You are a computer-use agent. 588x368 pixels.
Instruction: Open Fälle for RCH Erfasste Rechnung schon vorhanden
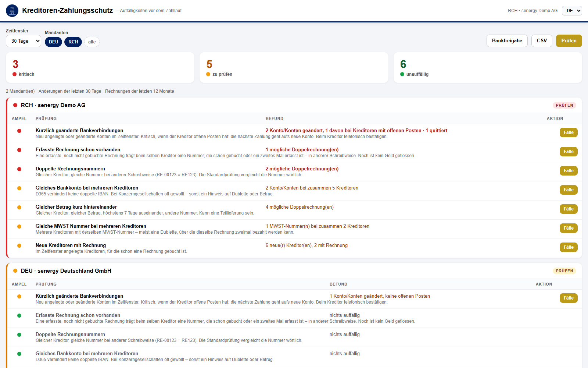(x=569, y=152)
